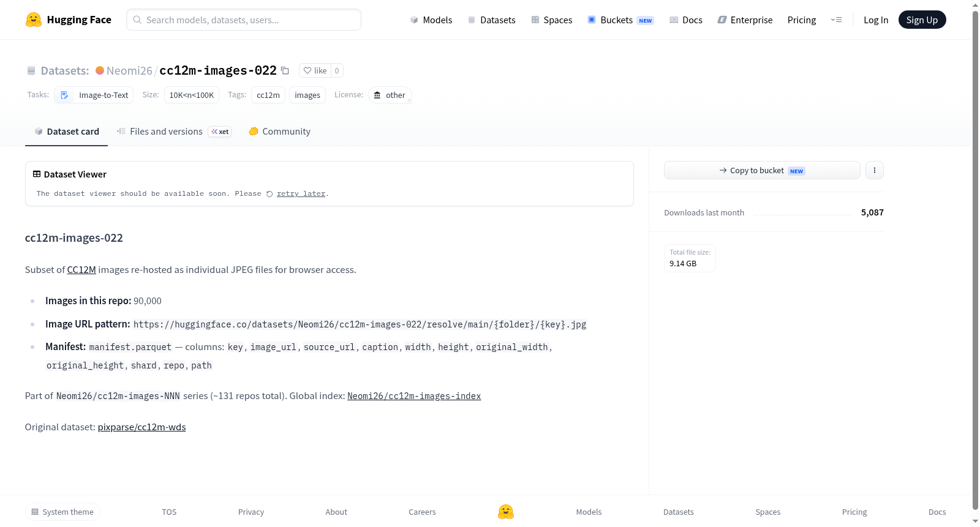Click the retry refresh icon

click(269, 194)
